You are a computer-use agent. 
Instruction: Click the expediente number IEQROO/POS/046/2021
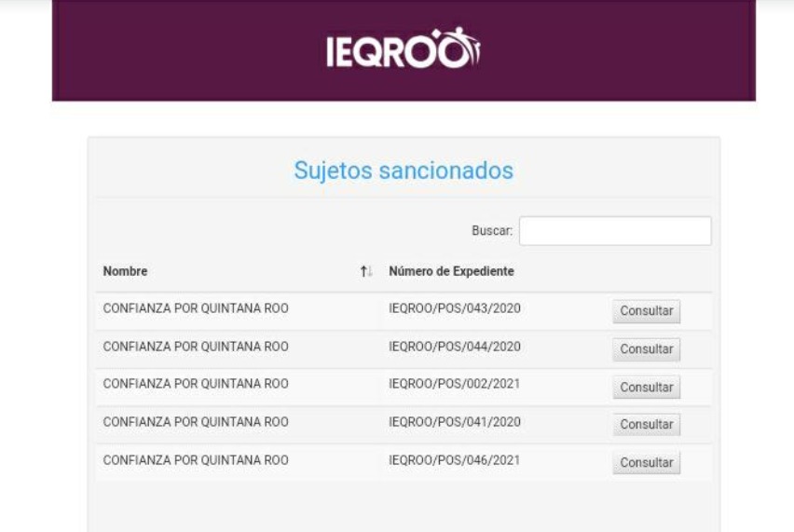coord(454,460)
